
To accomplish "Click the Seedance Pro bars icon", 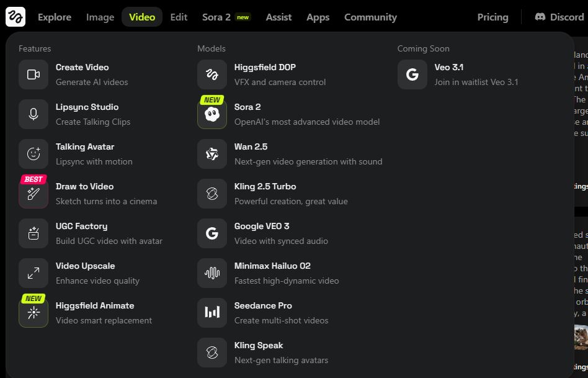I will (212, 313).
